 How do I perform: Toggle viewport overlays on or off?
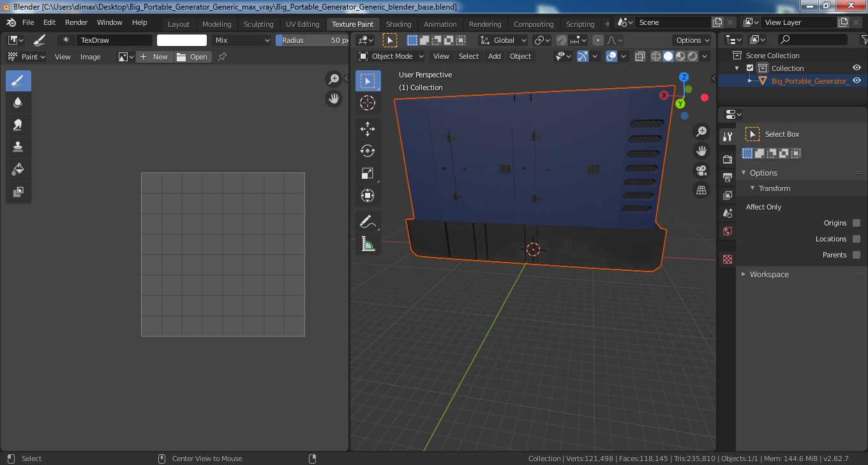[x=611, y=56]
